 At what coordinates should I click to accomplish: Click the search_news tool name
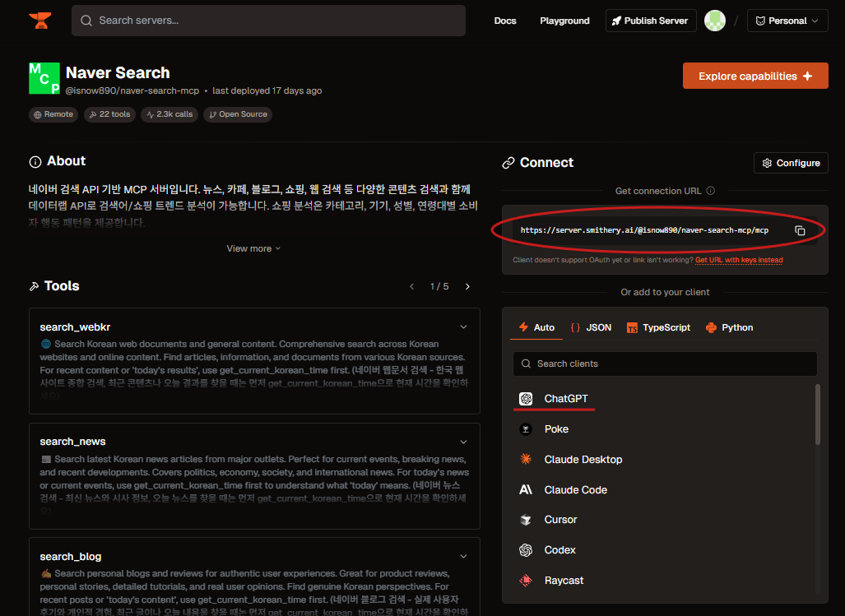tap(72, 442)
